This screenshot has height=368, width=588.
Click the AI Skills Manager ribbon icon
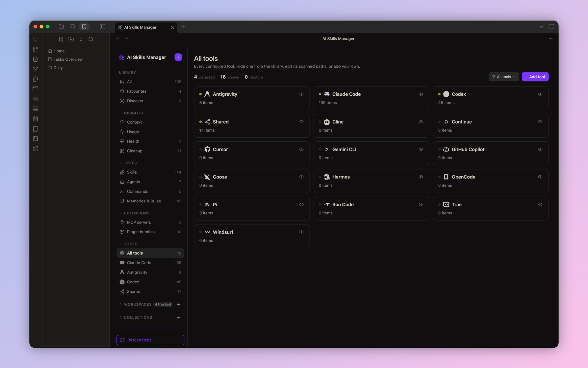click(x=36, y=149)
